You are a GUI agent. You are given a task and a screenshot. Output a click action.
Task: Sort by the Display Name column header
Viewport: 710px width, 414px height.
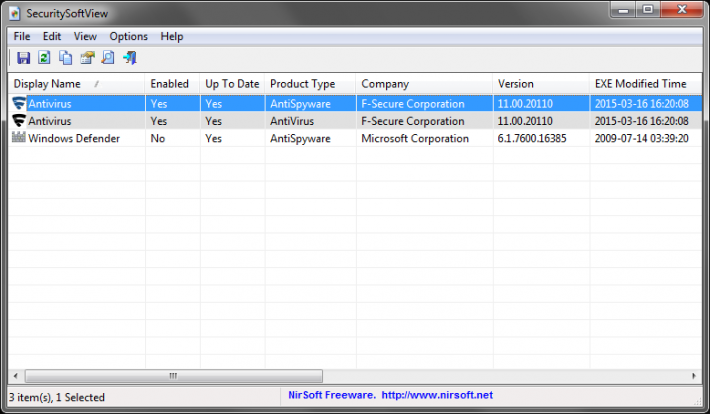click(77, 84)
